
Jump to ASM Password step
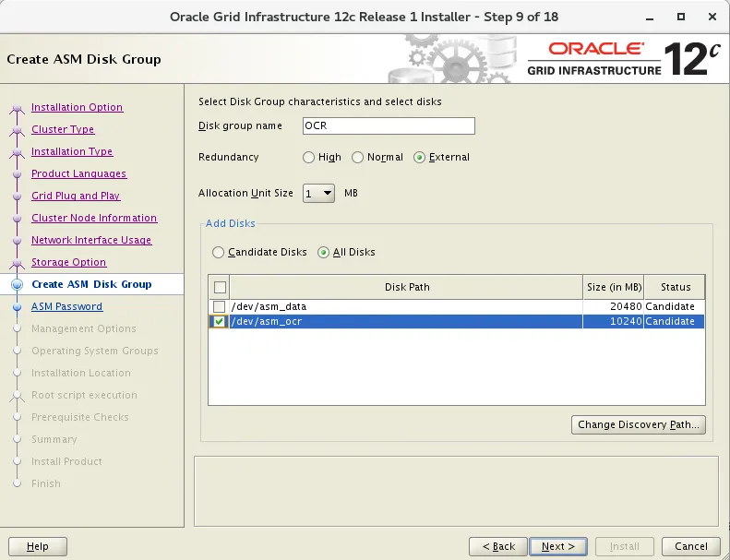(x=67, y=306)
